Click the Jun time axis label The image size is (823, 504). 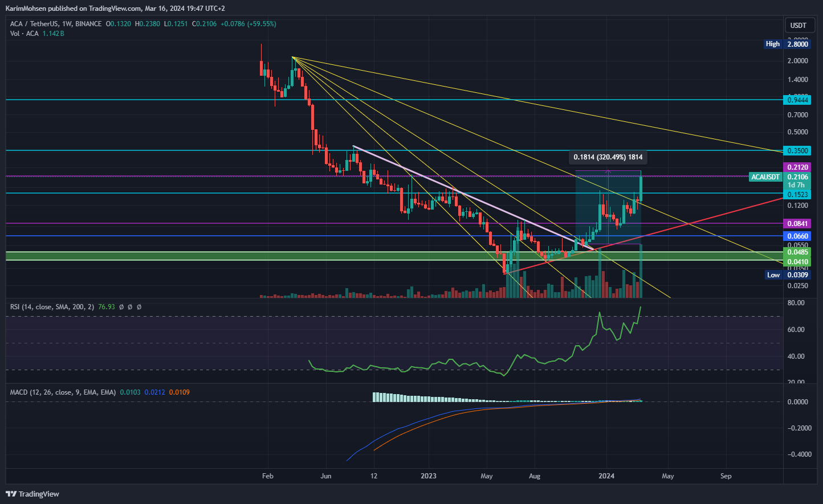pyautogui.click(x=326, y=476)
